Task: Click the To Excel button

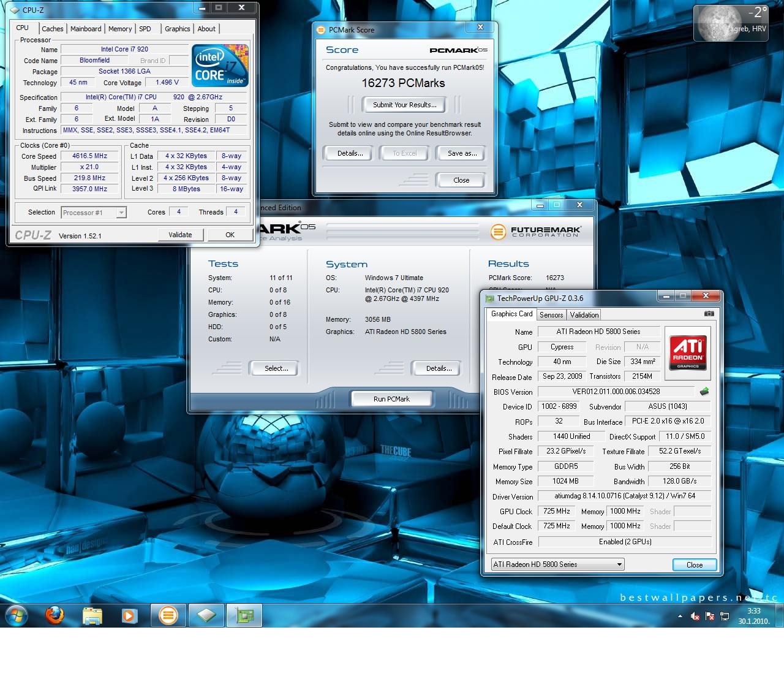Action: [x=404, y=153]
